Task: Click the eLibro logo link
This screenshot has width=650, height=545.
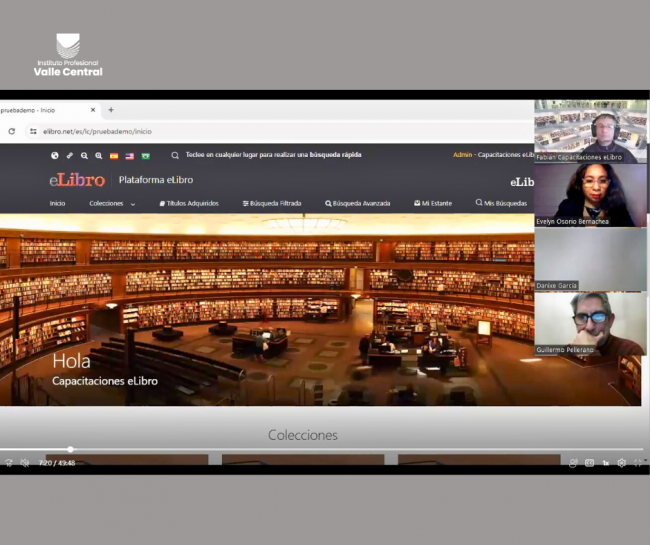Action: click(x=76, y=180)
